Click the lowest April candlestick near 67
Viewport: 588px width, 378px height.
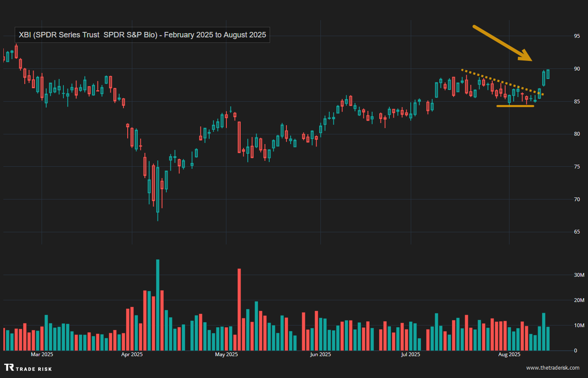(157, 190)
